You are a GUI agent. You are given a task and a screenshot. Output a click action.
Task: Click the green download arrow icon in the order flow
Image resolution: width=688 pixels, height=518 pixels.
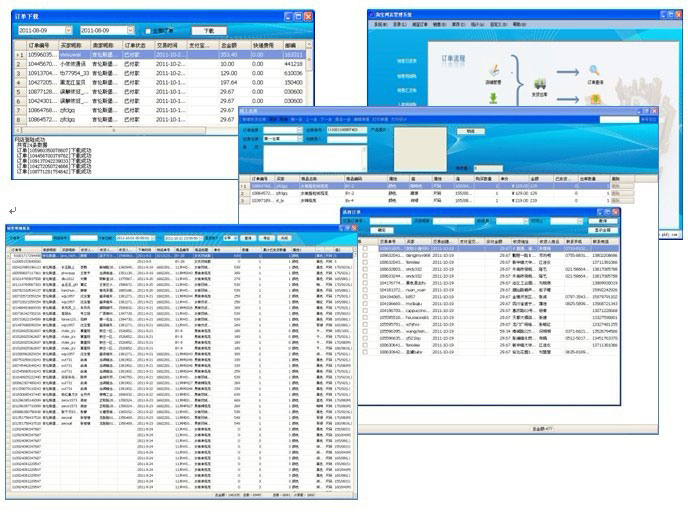point(493,98)
